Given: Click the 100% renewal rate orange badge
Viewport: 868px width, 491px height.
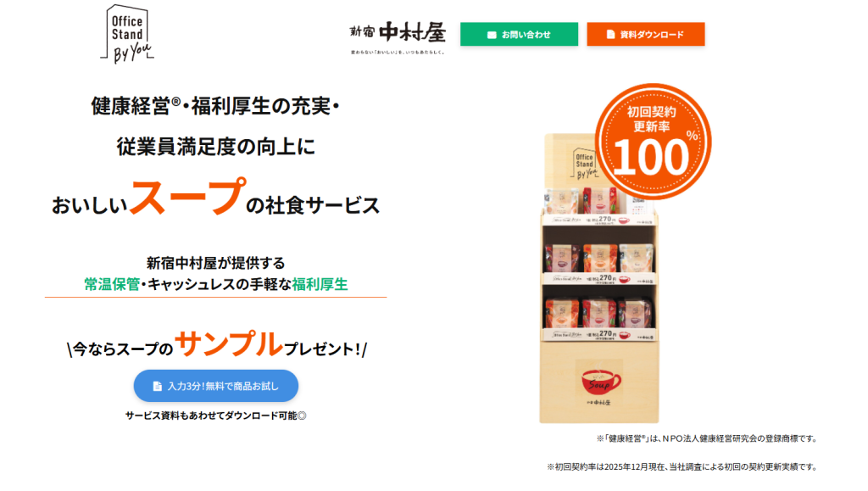Looking at the screenshot, I should [654, 142].
